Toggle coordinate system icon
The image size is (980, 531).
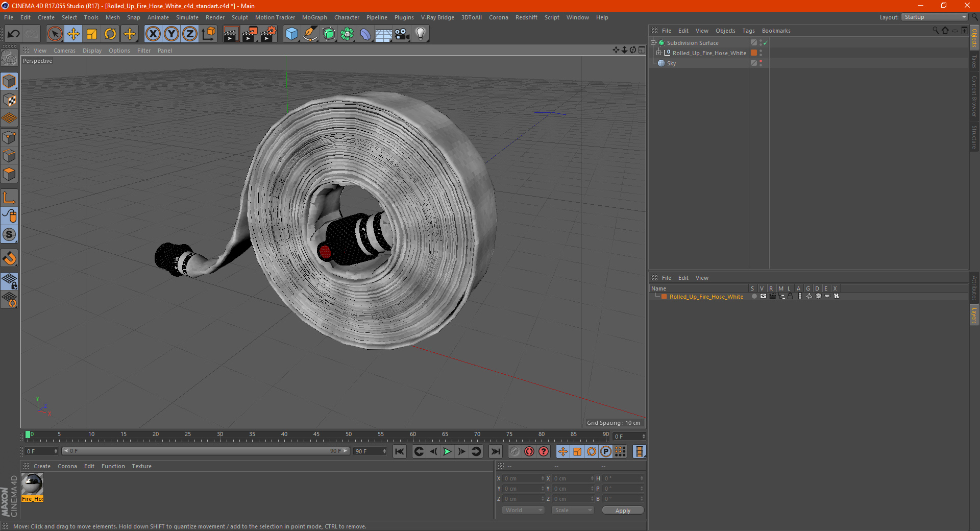209,34
